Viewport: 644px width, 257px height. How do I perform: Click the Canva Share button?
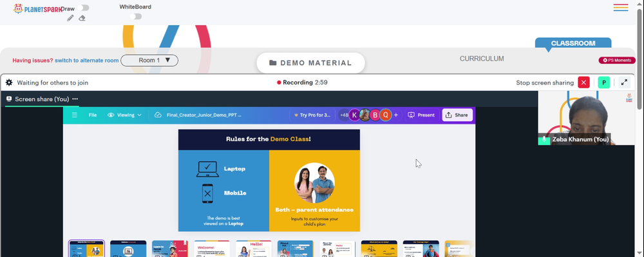coord(457,115)
